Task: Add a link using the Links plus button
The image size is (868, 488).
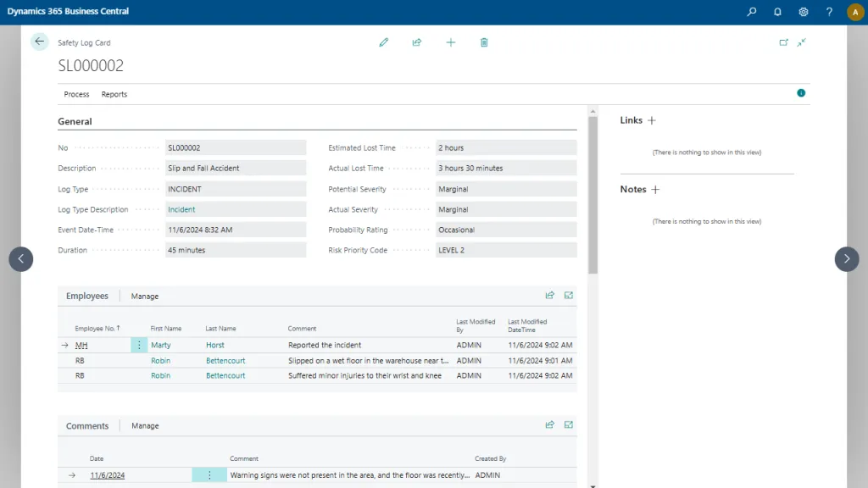Action: pyautogui.click(x=650, y=119)
